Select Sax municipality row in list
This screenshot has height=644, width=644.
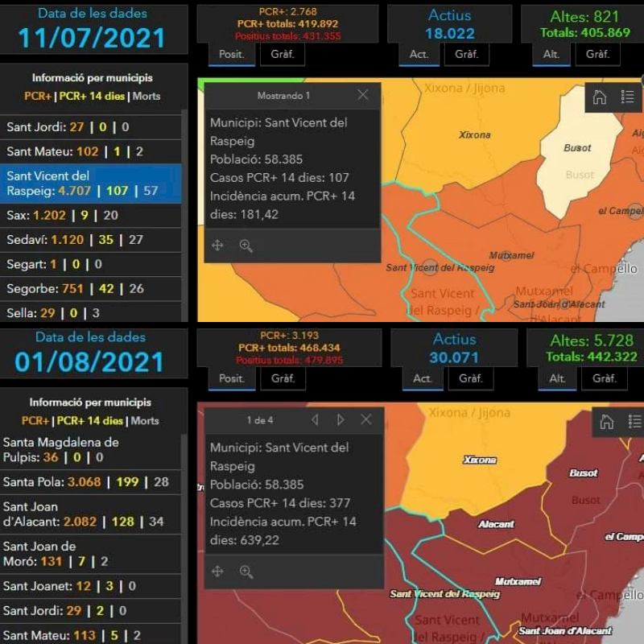(90, 216)
